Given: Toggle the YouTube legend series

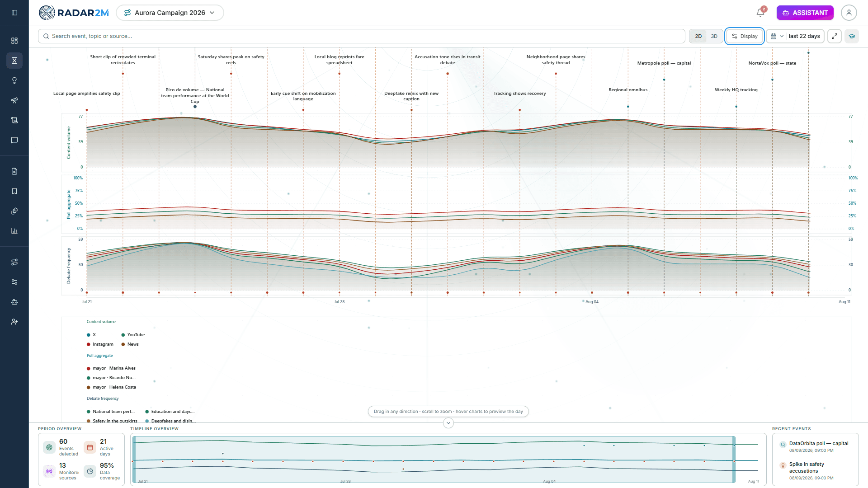Looking at the screenshot, I should pos(133,335).
